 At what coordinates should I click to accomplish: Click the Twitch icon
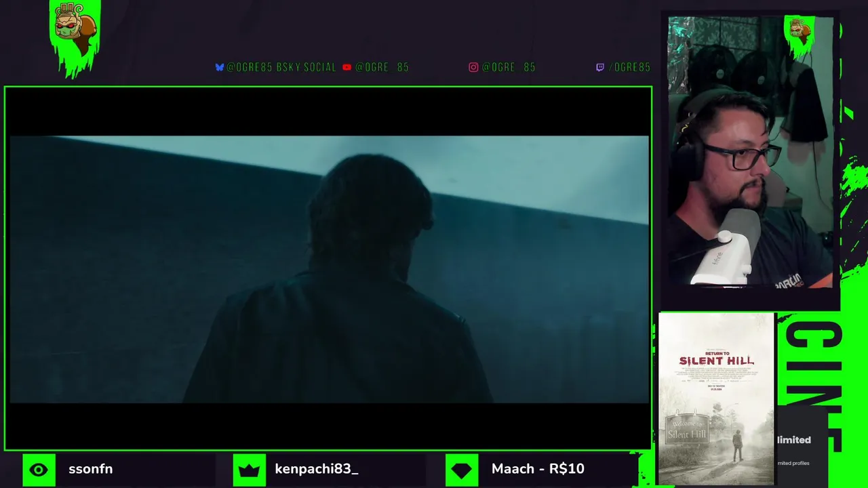pyautogui.click(x=600, y=67)
